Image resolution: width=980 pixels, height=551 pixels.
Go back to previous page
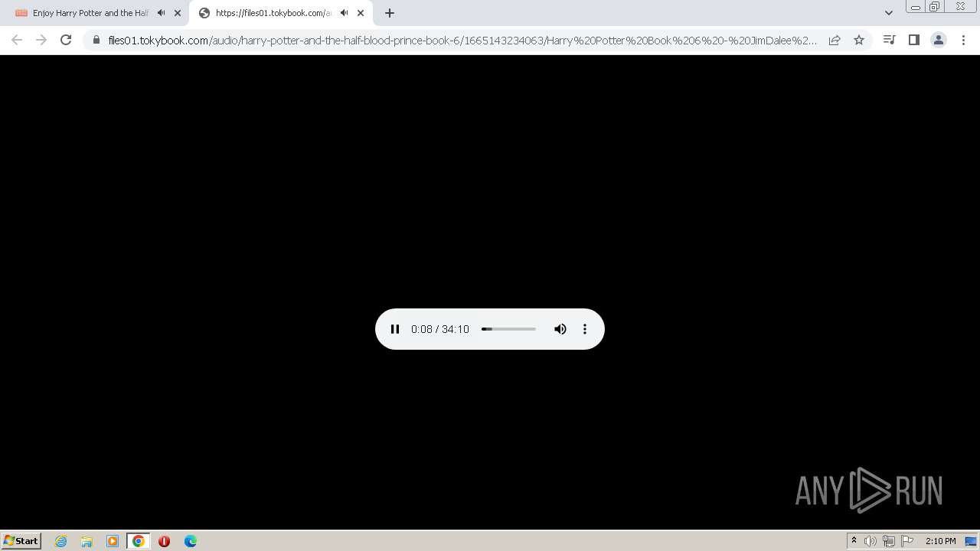click(17, 40)
